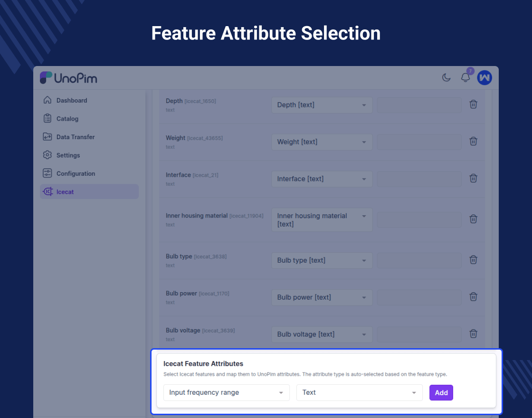
Task: Click the input field beside Weight [text]
Action: (x=419, y=142)
